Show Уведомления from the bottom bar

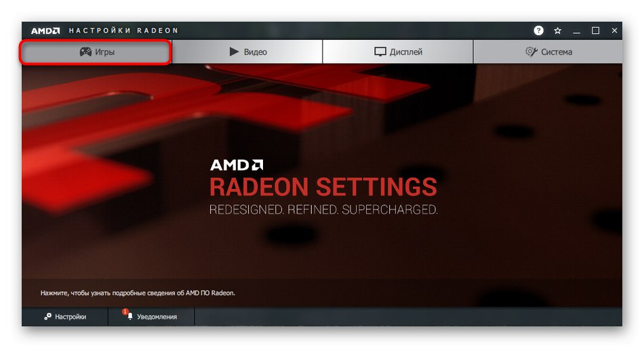tap(151, 316)
